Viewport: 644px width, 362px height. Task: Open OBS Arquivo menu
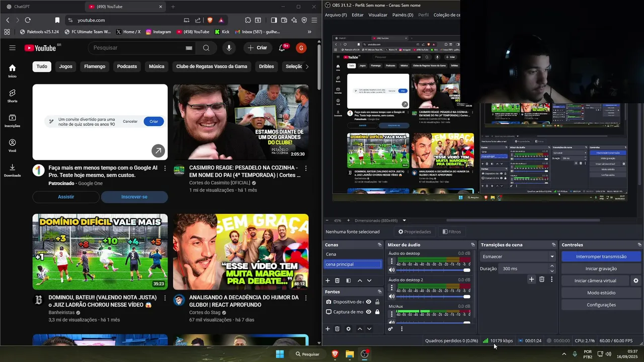(x=336, y=15)
